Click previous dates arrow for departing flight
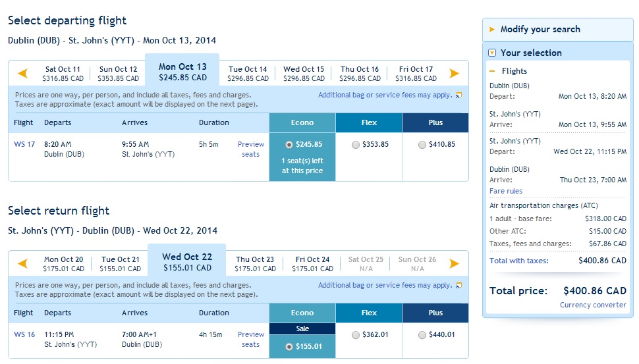The width and height of the screenshot is (639, 364). [x=23, y=74]
